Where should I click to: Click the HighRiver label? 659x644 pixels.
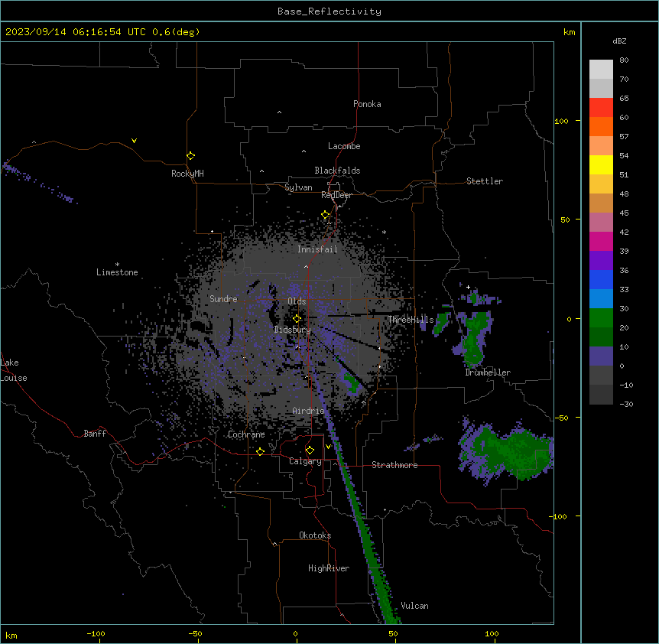(x=329, y=568)
